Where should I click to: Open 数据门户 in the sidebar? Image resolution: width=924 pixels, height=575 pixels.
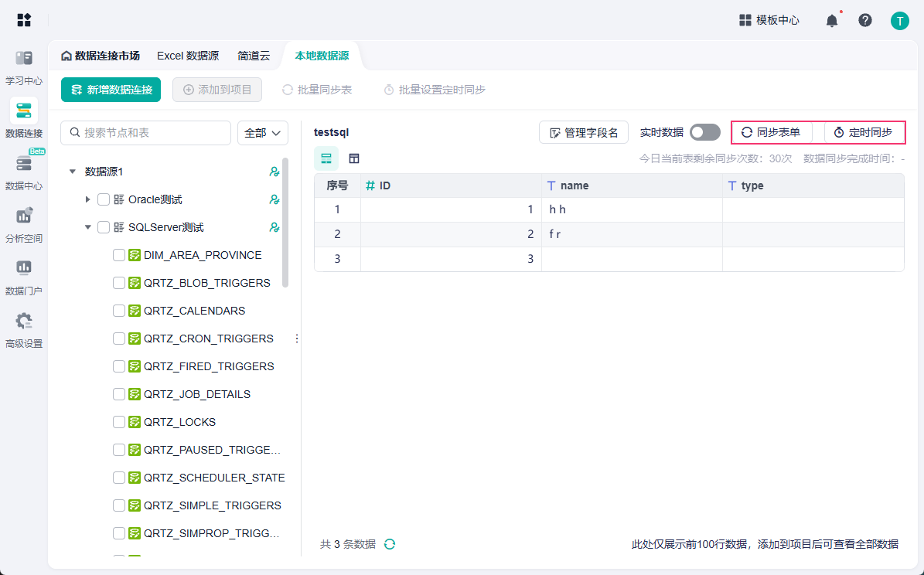pos(23,277)
